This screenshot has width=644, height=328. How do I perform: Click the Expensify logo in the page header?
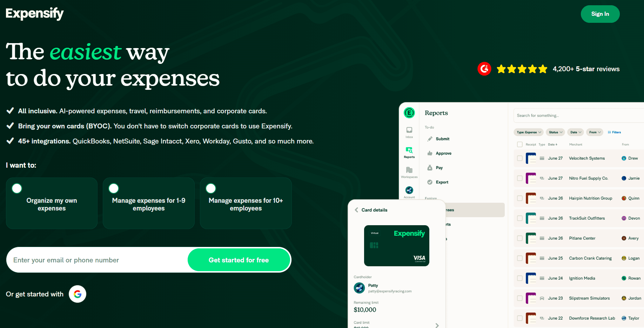coord(35,14)
